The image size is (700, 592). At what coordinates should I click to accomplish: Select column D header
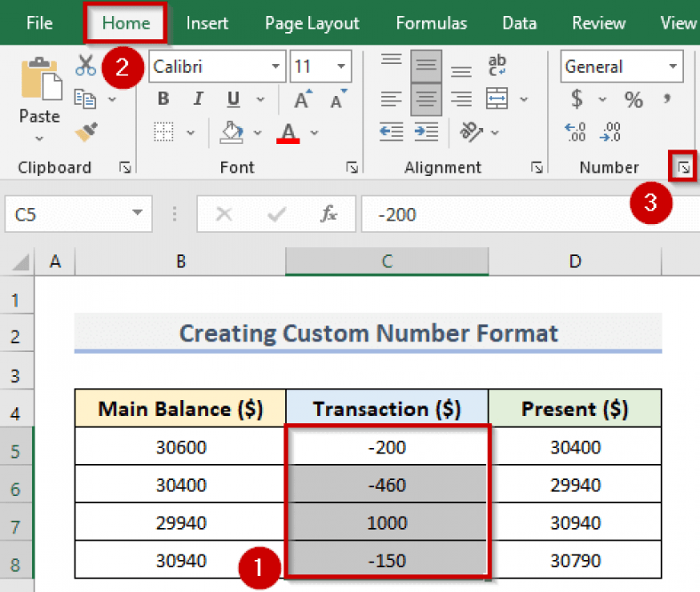pos(575,261)
